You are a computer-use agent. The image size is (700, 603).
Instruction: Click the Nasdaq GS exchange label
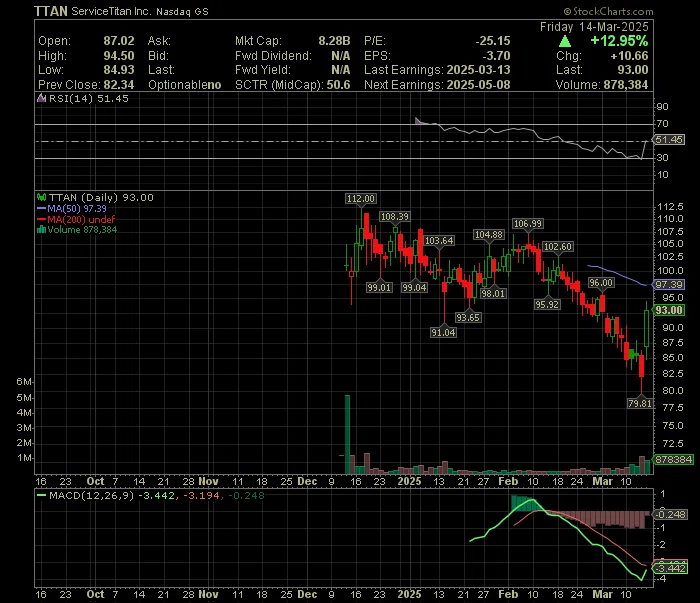point(182,12)
